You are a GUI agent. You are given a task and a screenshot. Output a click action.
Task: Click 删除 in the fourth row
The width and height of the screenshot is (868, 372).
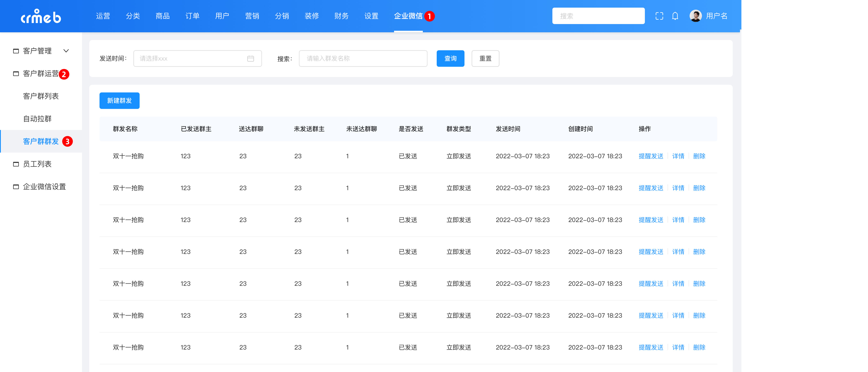coord(699,252)
